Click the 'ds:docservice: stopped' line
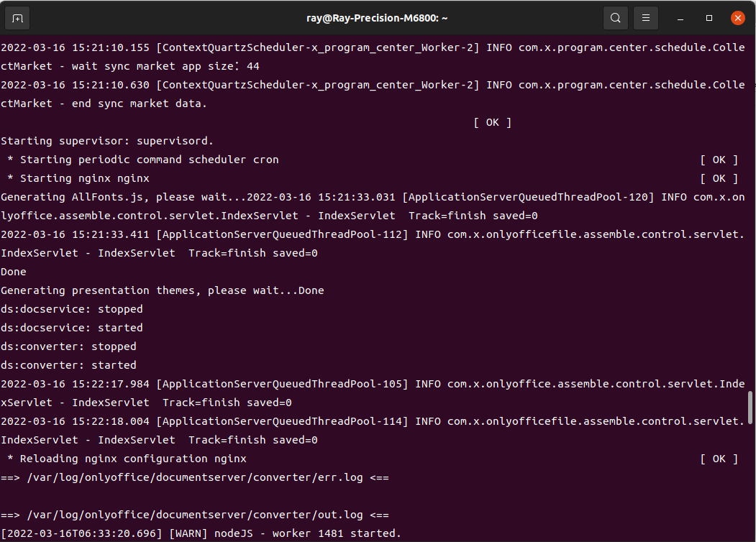Viewport: 756px width, 542px height. point(72,309)
